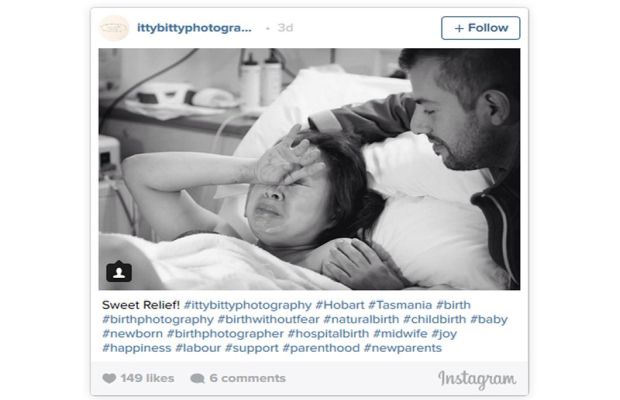Open the ittybittyphotogra... username link
620x400 pixels.
(194, 28)
